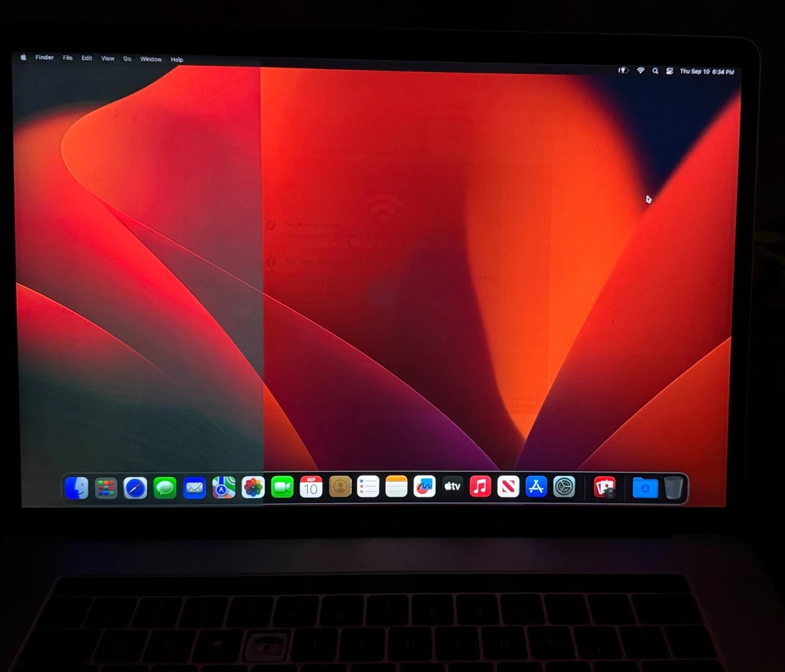Open Notes app in the Dock

click(x=396, y=486)
